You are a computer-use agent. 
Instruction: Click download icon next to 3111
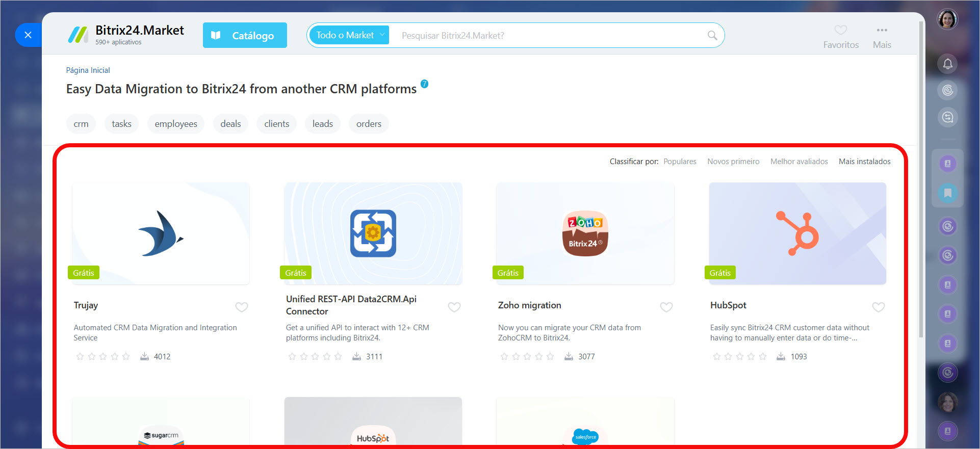pos(356,356)
